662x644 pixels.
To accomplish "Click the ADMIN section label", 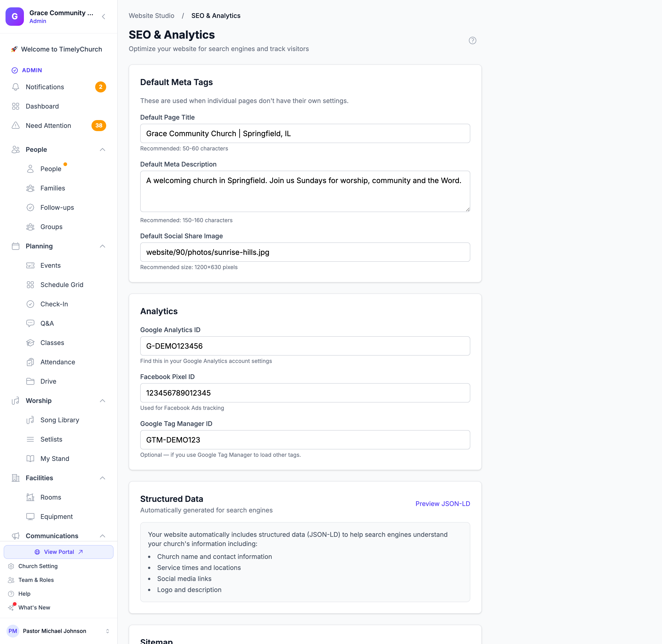I will [32, 70].
